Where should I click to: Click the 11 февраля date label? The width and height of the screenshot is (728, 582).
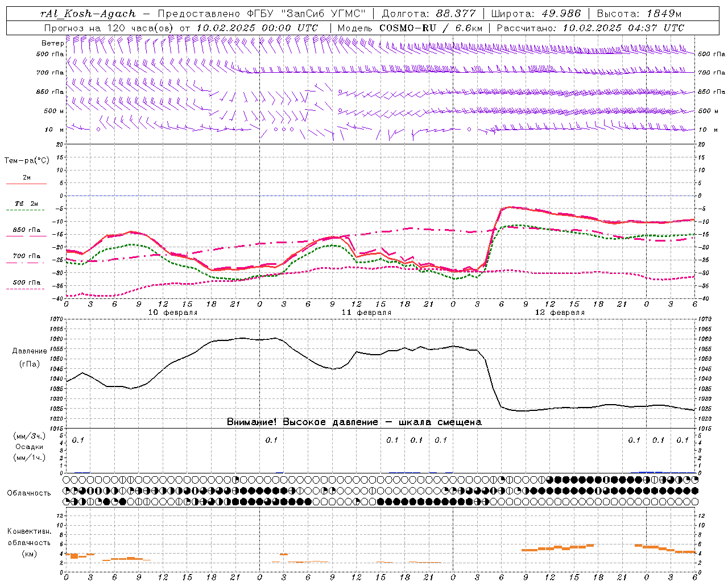tap(366, 313)
